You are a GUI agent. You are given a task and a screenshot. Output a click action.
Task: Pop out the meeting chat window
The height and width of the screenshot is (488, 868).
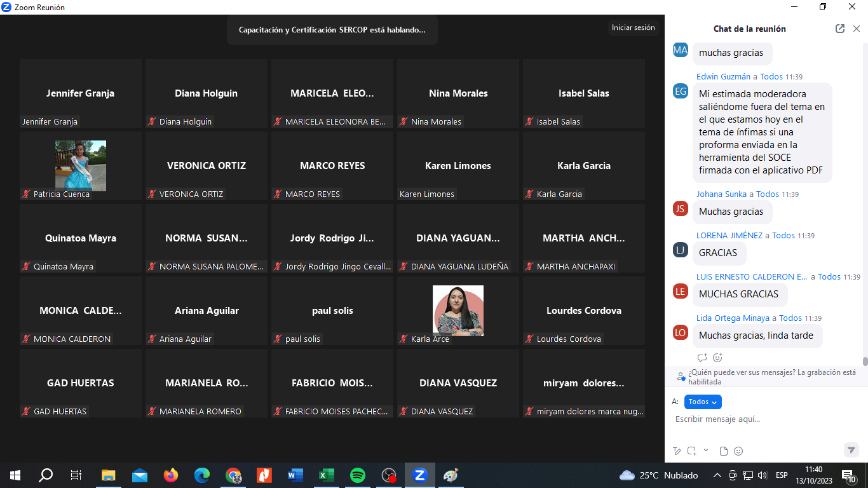coord(840,29)
